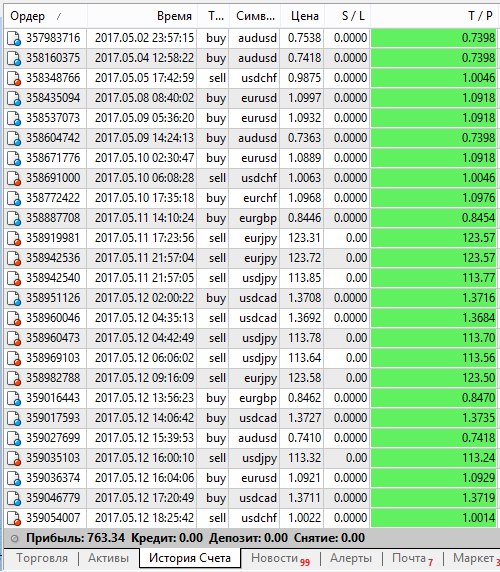Select order icon of 359054007 usdchf
The image size is (500, 572).
(x=14, y=518)
